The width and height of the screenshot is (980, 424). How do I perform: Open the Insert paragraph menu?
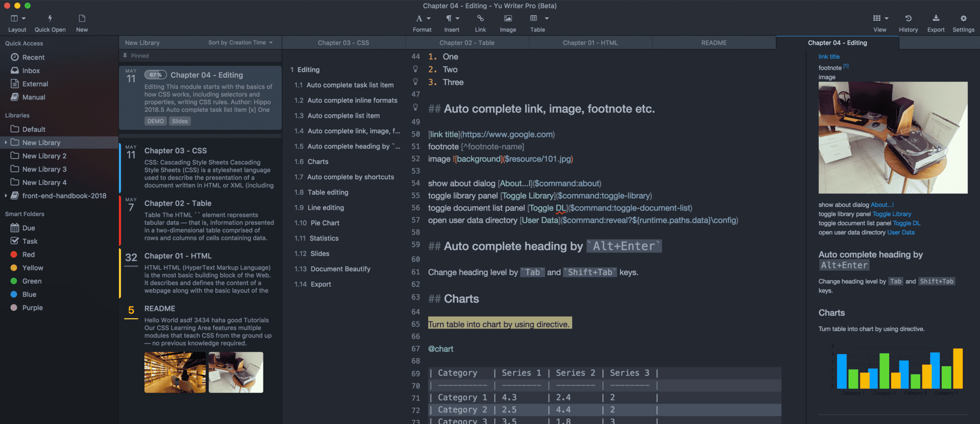[x=452, y=23]
